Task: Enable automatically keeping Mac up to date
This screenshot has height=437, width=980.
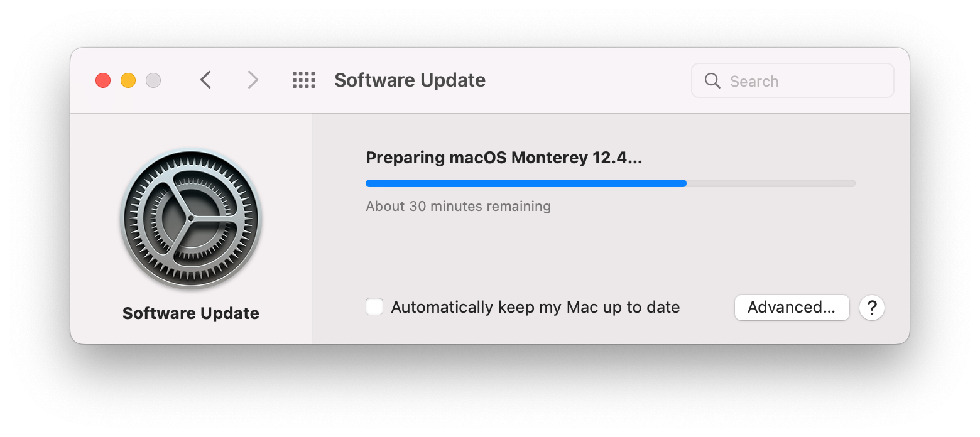Action: (x=374, y=307)
